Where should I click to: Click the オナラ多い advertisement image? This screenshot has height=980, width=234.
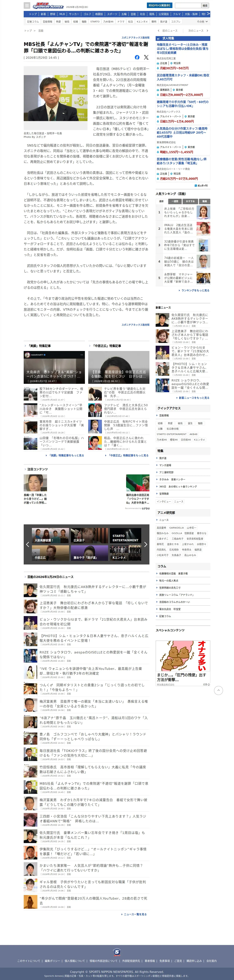tap(183, 656)
